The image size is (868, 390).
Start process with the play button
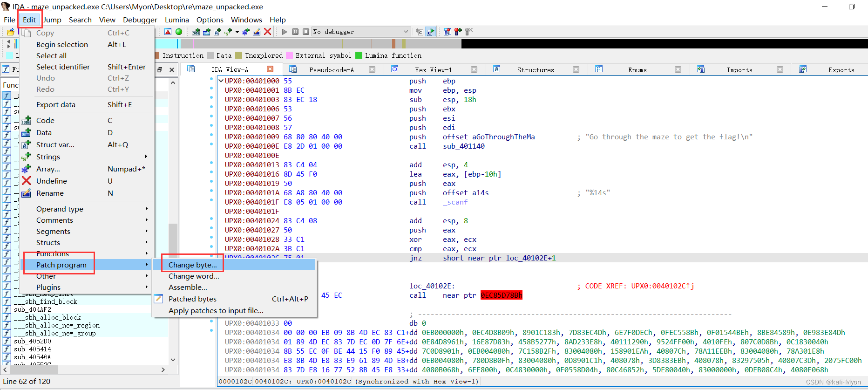point(285,32)
